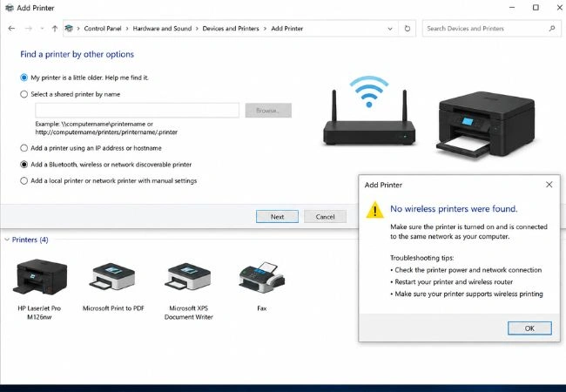This screenshot has width=566, height=392.
Task: Click the Browse button
Action: point(268,111)
